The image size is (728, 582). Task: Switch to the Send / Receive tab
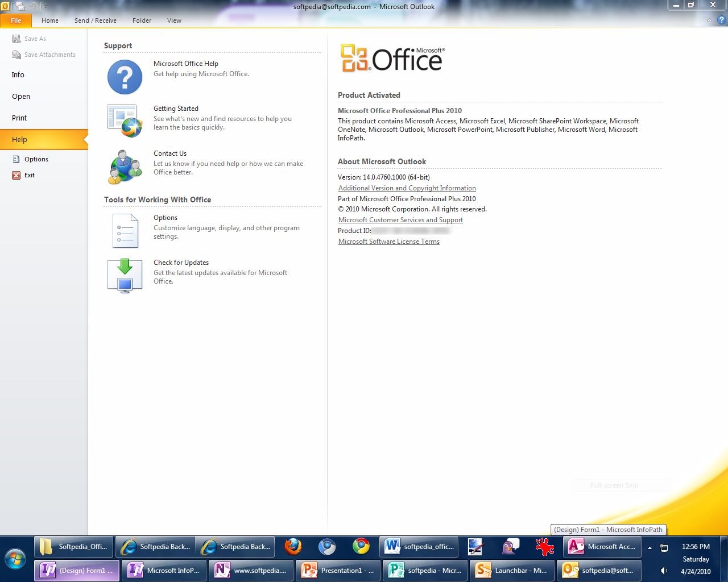coord(95,20)
